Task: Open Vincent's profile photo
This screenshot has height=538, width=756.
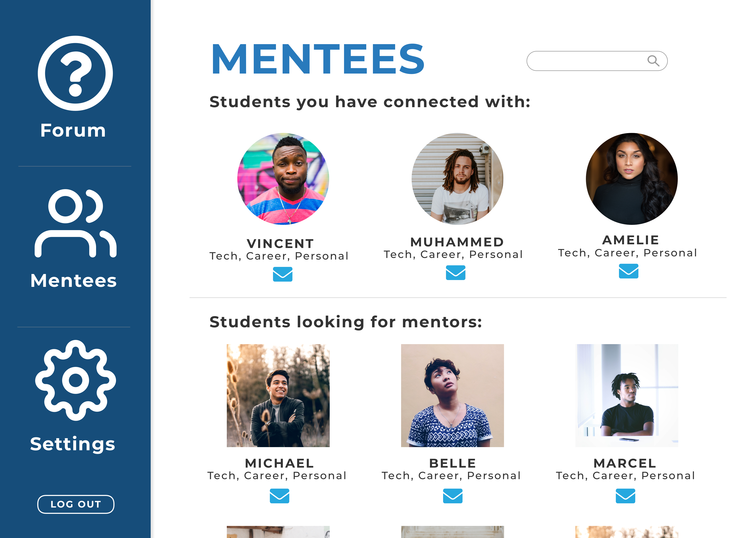Action: coord(283,179)
